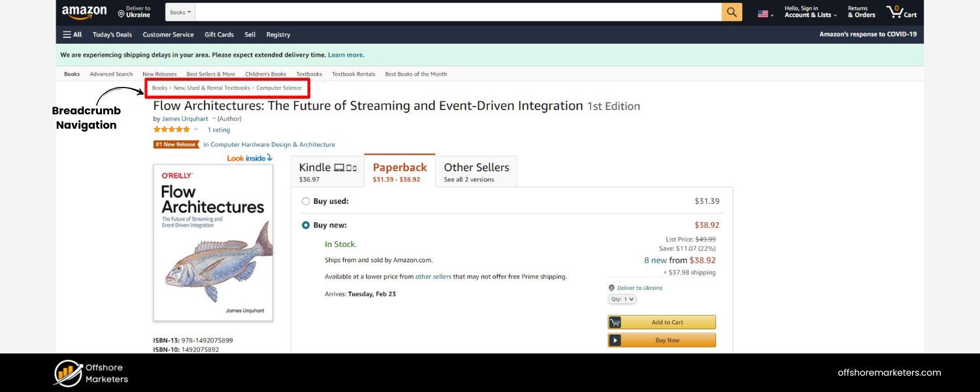Viewport: 980px width, 392px height.
Task: Expand the Qty quantity dropdown
Action: pos(621,299)
